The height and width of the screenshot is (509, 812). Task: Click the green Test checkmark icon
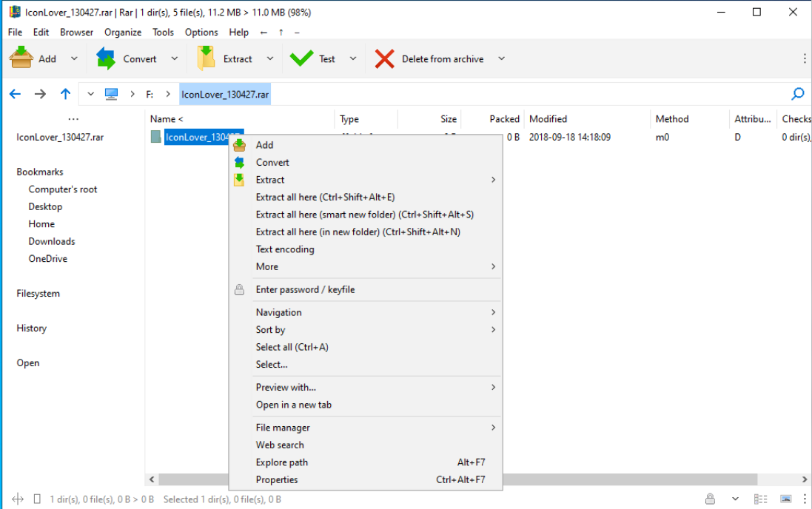coord(301,58)
